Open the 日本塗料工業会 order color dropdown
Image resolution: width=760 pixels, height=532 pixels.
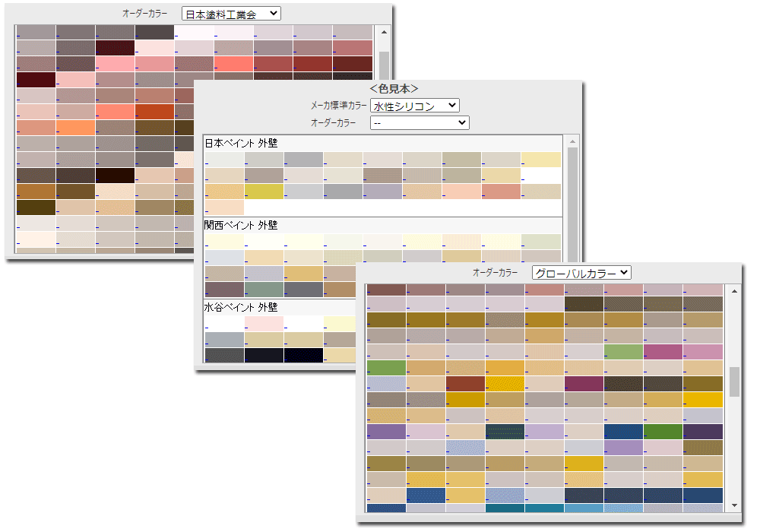(x=231, y=14)
